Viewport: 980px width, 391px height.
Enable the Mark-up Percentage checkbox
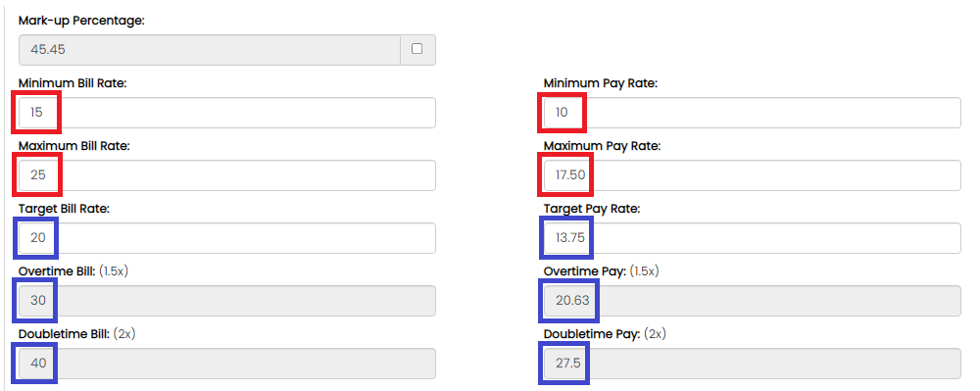(416, 49)
